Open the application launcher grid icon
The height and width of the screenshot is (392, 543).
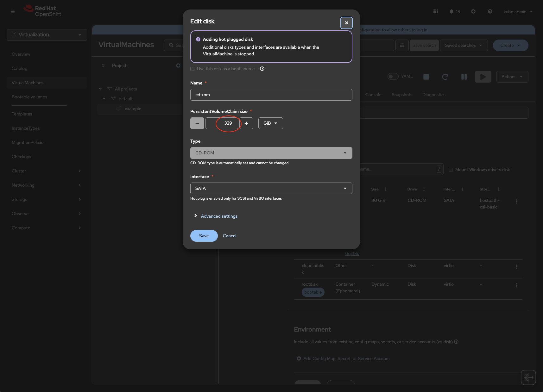(436, 12)
